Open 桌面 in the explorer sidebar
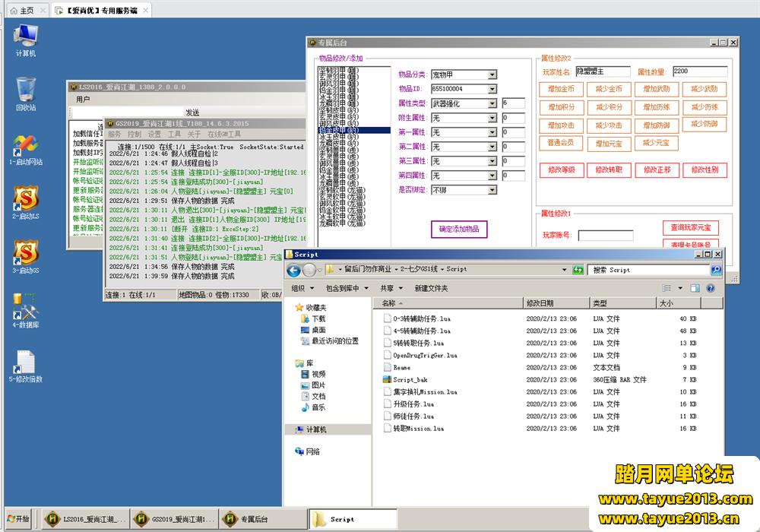760x532 pixels. tap(314, 330)
